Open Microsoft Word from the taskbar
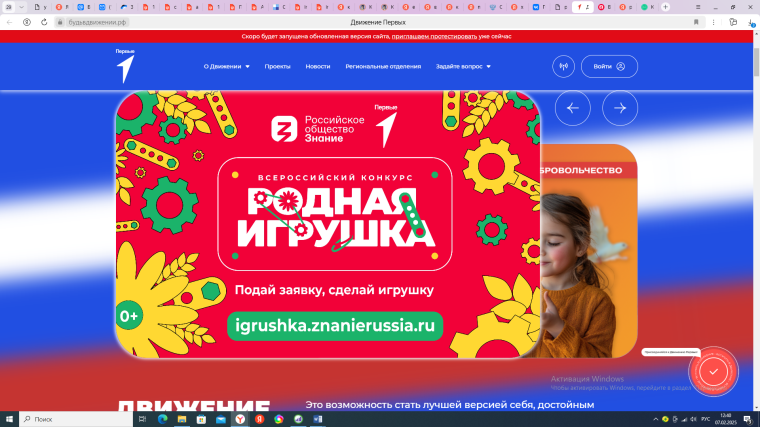 click(317, 419)
